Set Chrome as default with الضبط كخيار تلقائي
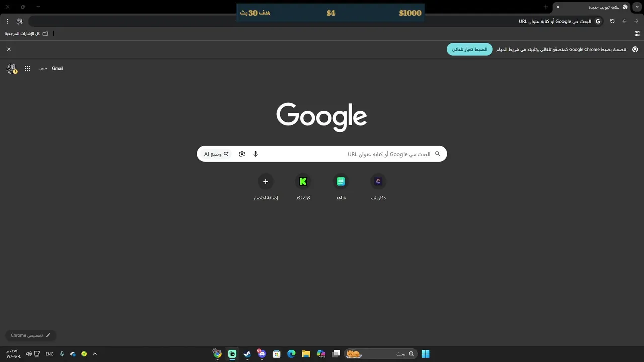The image size is (644, 362). (x=469, y=49)
